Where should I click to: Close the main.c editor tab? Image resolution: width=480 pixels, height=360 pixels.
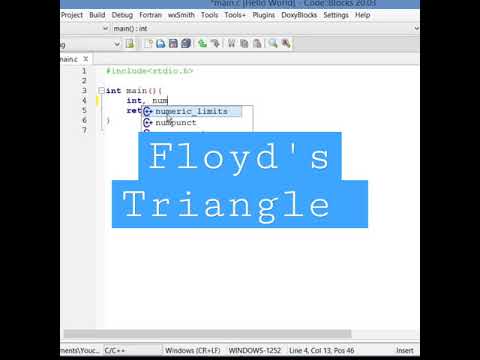coord(86,59)
